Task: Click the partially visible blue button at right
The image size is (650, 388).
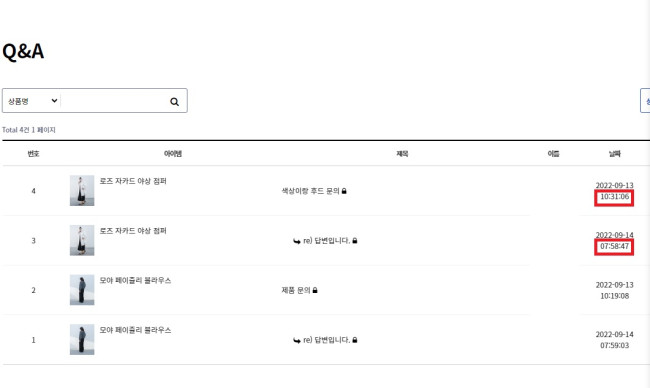Action: [x=645, y=100]
